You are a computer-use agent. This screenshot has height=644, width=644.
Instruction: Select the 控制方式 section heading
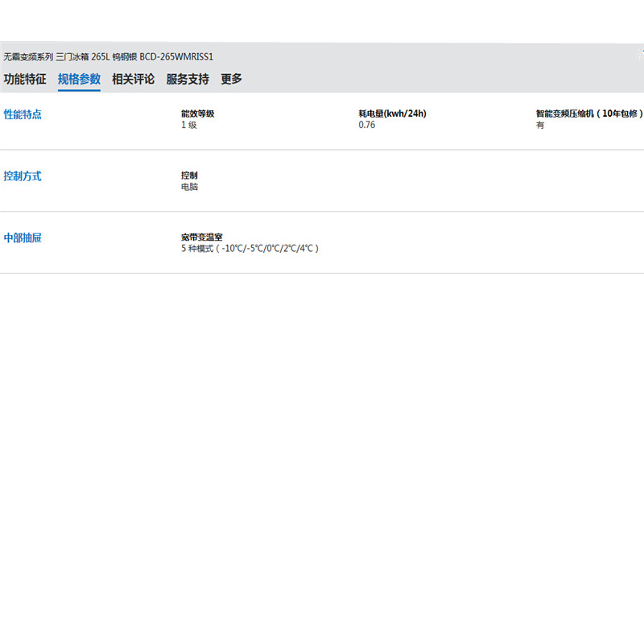point(23,176)
